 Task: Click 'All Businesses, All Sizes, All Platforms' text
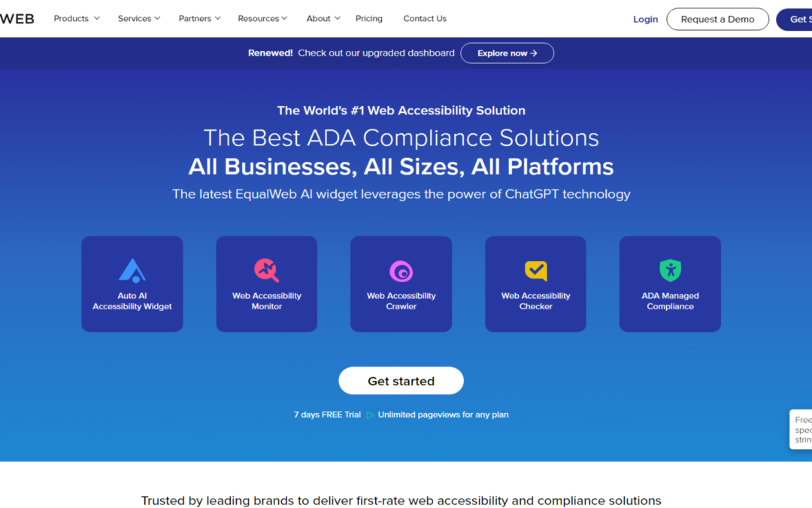401,167
